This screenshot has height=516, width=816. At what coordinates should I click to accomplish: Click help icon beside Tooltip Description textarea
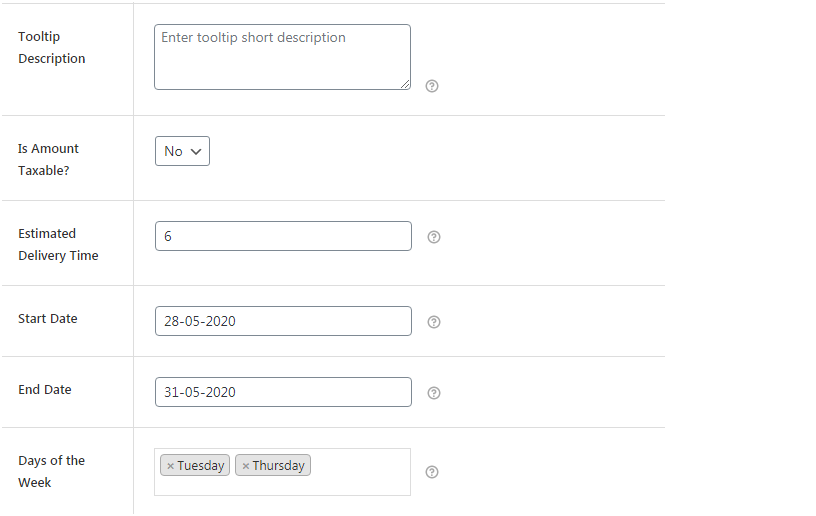[x=432, y=86]
